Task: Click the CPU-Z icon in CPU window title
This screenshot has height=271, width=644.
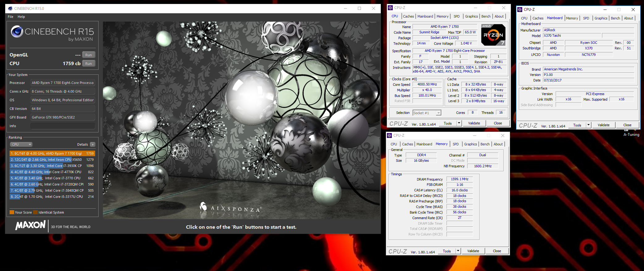Action: tap(390, 8)
